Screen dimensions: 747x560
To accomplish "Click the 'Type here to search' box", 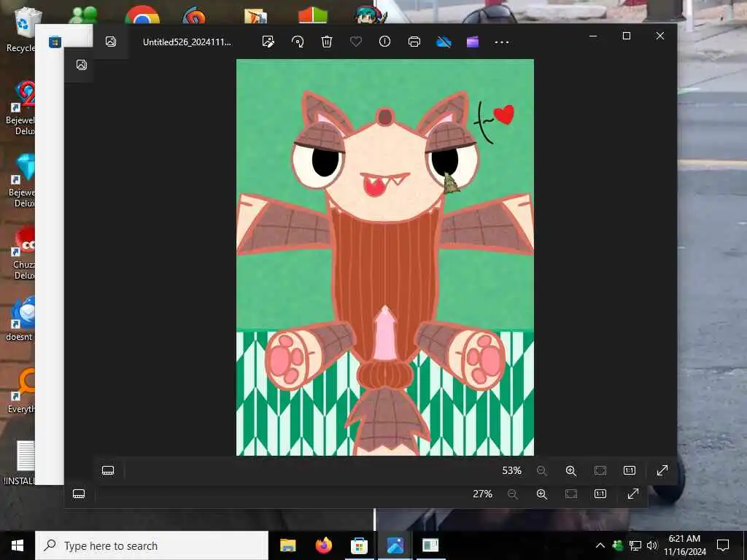I will click(152, 545).
